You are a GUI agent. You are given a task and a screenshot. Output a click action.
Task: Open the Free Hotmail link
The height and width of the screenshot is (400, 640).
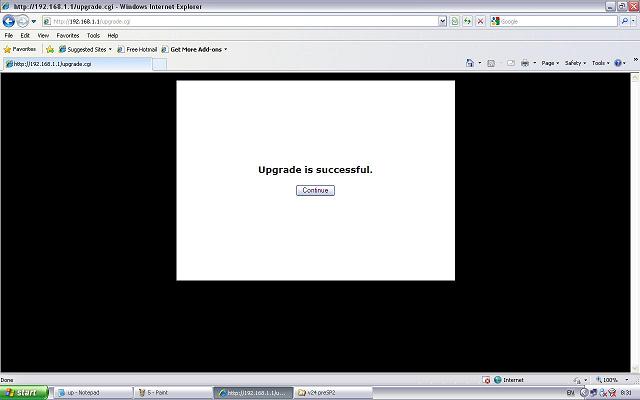tap(137, 49)
